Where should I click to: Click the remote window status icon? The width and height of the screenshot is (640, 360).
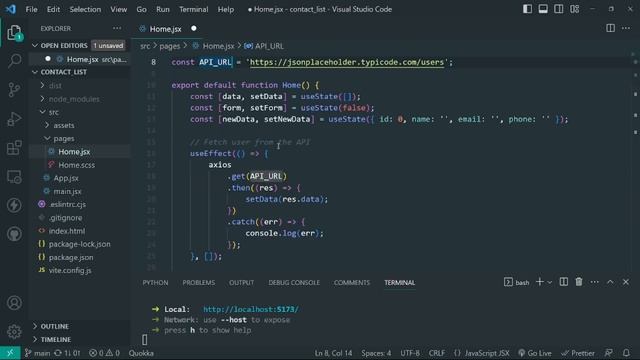(x=10, y=353)
